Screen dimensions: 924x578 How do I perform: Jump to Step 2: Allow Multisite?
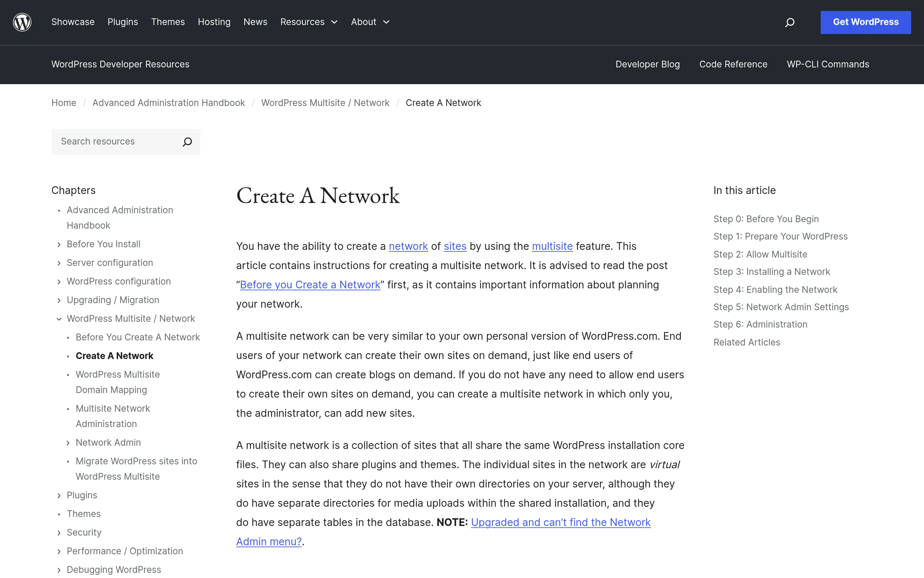[x=760, y=254]
